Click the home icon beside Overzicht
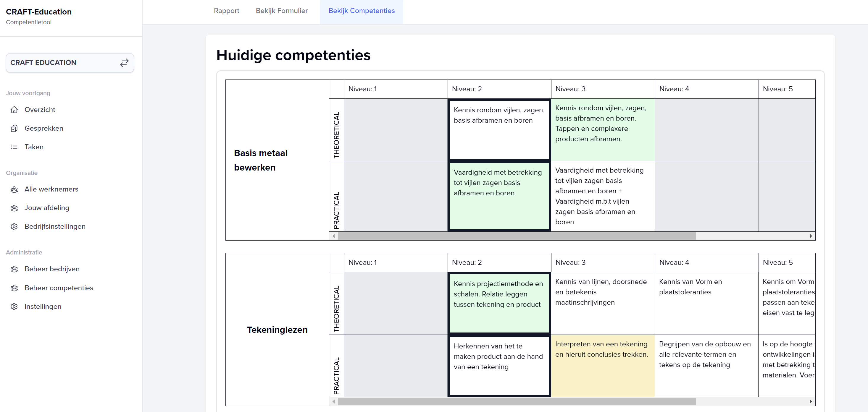This screenshot has width=868, height=412. click(14, 110)
